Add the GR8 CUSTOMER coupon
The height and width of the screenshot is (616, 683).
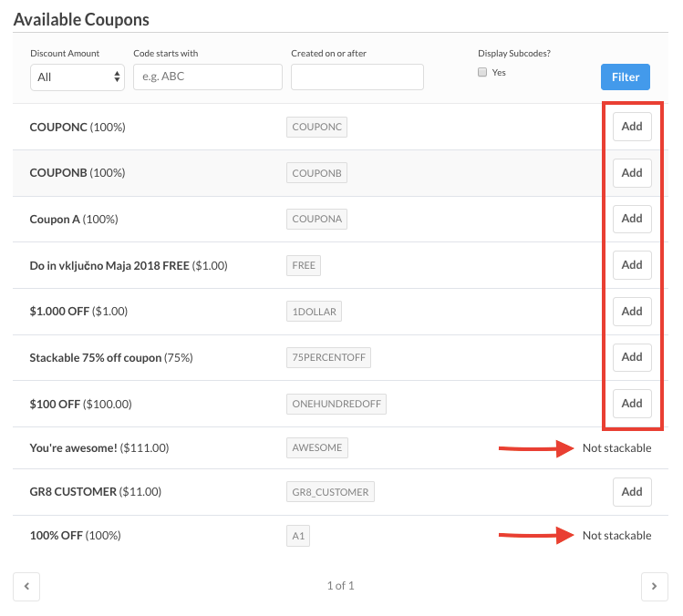tap(632, 492)
